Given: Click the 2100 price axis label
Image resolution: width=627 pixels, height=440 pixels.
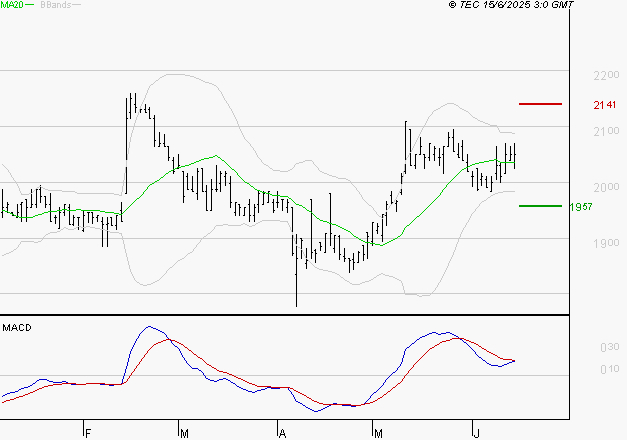Looking at the screenshot, I should (x=606, y=132).
